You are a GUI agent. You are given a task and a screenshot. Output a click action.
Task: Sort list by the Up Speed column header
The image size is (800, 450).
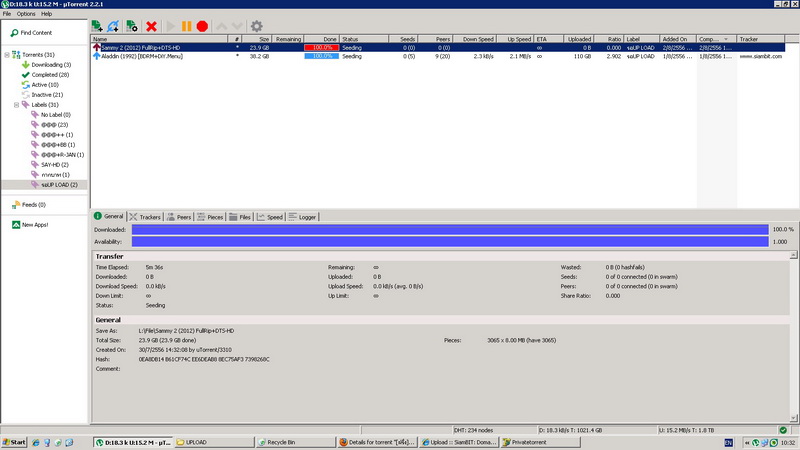(x=514, y=39)
